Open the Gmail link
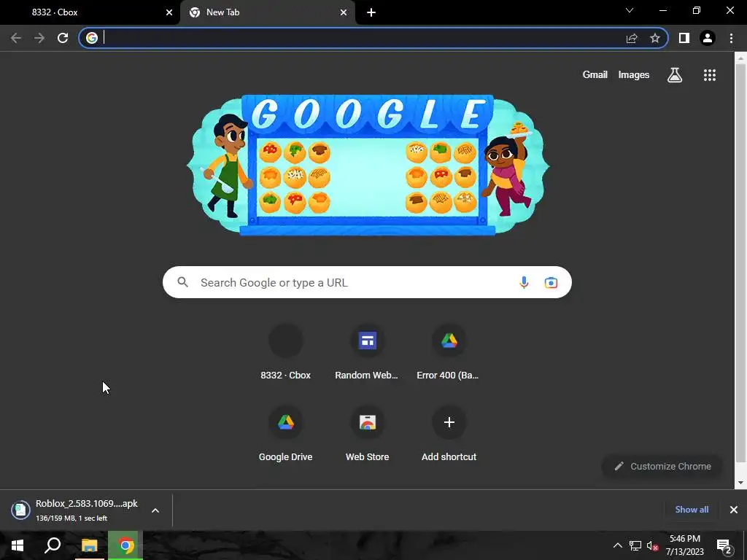Image resolution: width=747 pixels, height=560 pixels. [x=595, y=75]
